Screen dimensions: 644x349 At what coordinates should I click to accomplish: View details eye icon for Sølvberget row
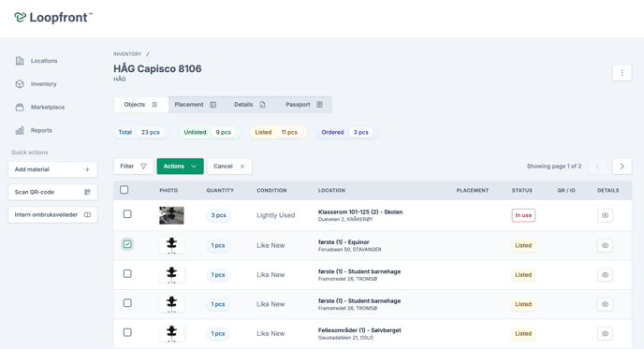(x=605, y=333)
